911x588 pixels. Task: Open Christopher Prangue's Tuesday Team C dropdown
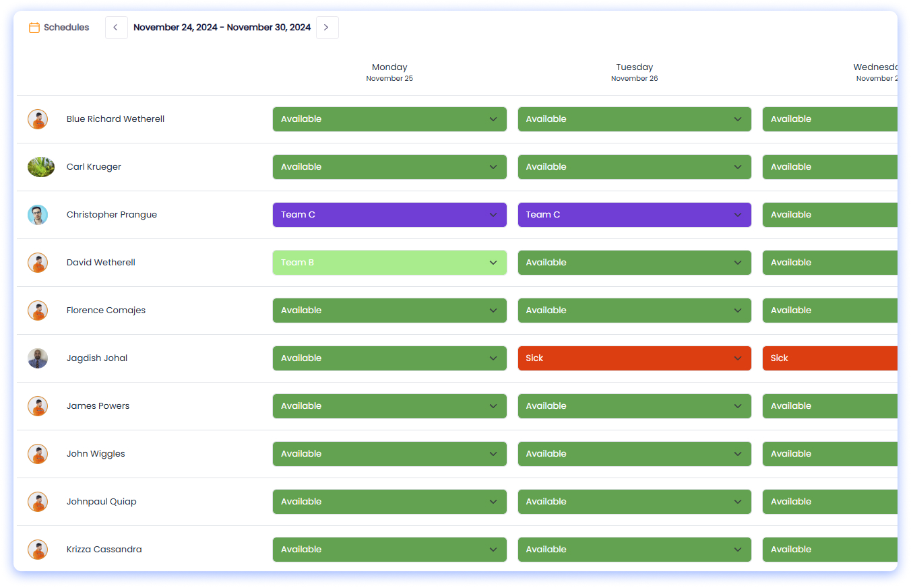point(634,215)
